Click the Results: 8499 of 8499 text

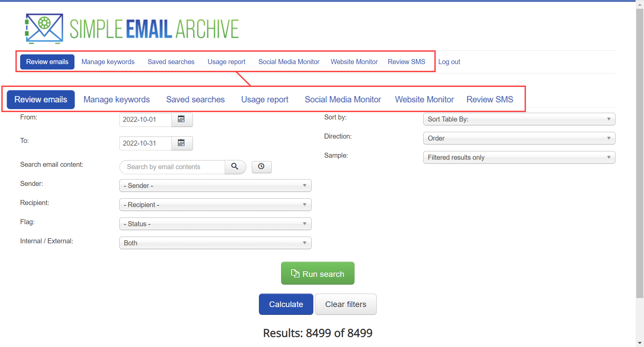coord(318,333)
